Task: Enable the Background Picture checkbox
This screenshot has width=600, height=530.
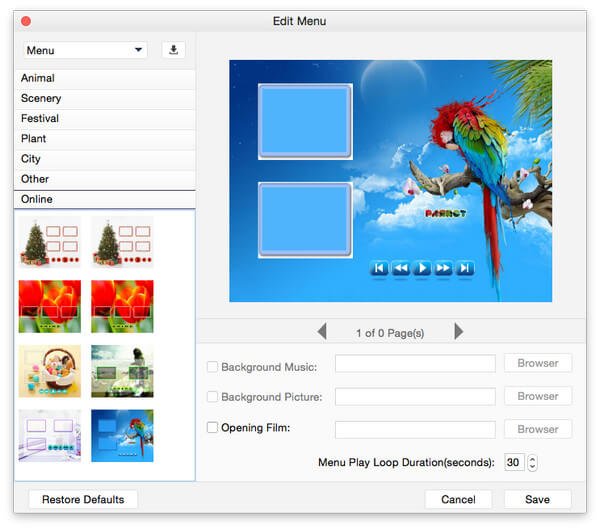Action: point(212,397)
